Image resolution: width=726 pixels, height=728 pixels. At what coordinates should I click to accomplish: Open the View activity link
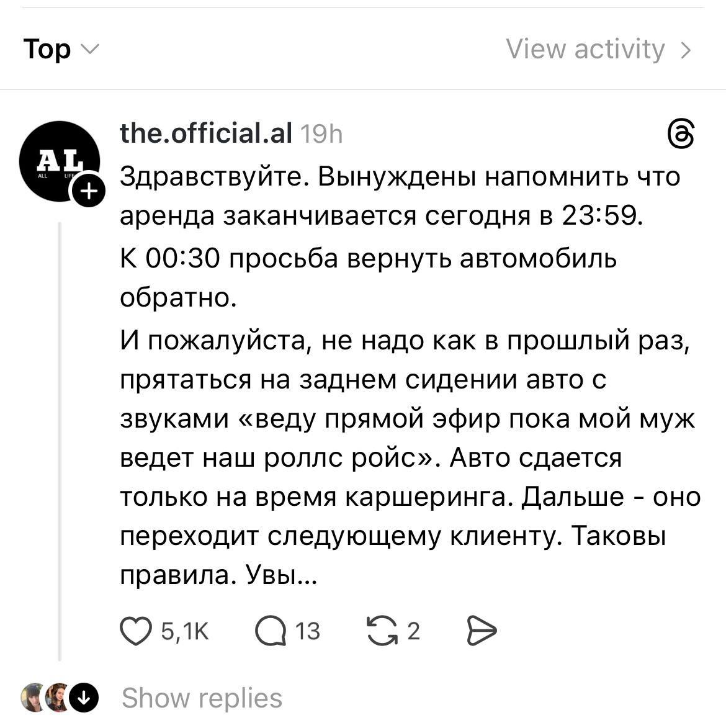coord(585,49)
